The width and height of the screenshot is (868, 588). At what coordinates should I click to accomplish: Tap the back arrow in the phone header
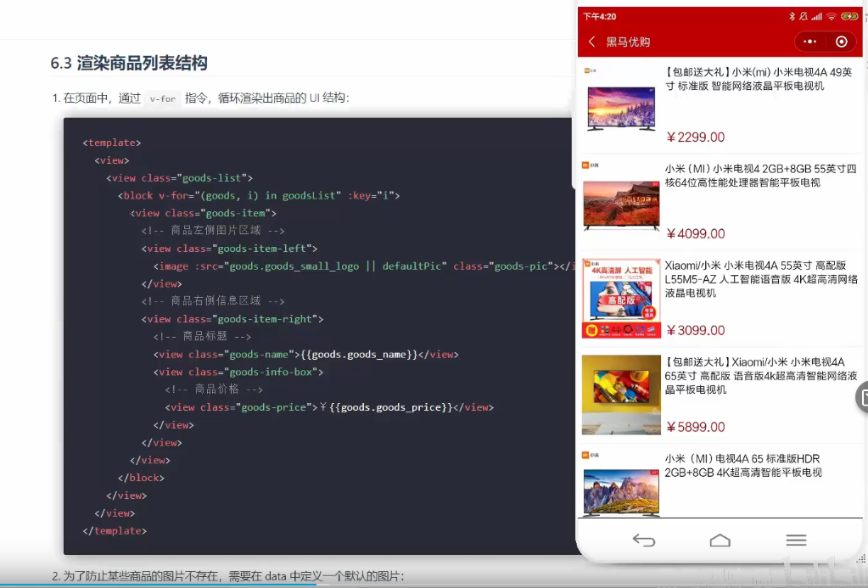tap(591, 42)
